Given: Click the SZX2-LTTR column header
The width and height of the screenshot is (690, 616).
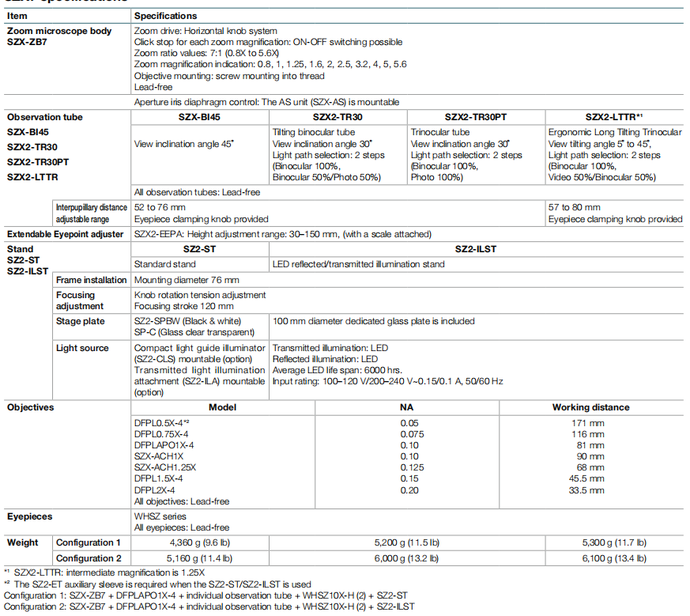Looking at the screenshot, I should click(x=614, y=117).
